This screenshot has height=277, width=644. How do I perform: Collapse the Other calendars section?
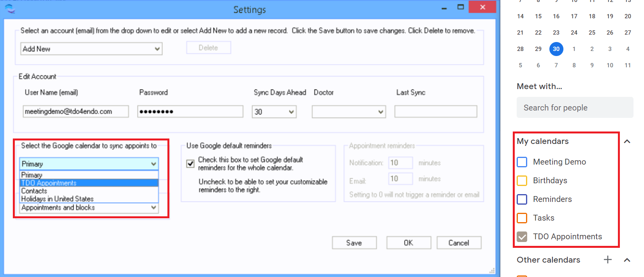(627, 260)
